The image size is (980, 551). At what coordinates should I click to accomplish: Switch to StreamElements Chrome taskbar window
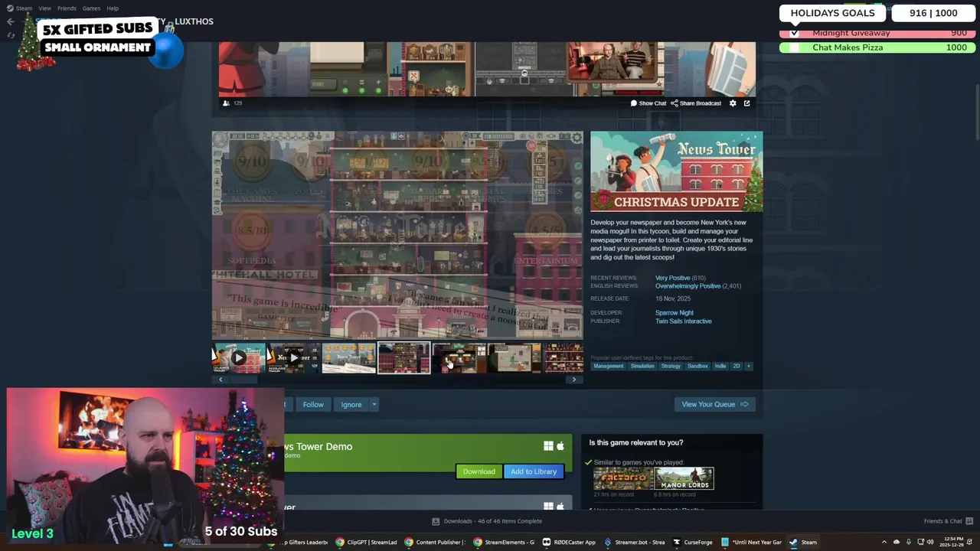pos(503,543)
